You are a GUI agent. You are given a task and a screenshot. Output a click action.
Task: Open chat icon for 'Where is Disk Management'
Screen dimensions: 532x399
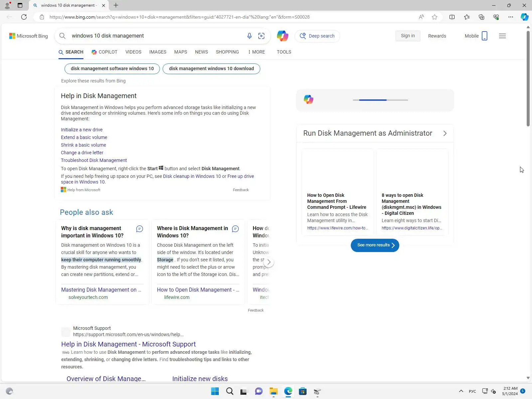[x=235, y=229]
